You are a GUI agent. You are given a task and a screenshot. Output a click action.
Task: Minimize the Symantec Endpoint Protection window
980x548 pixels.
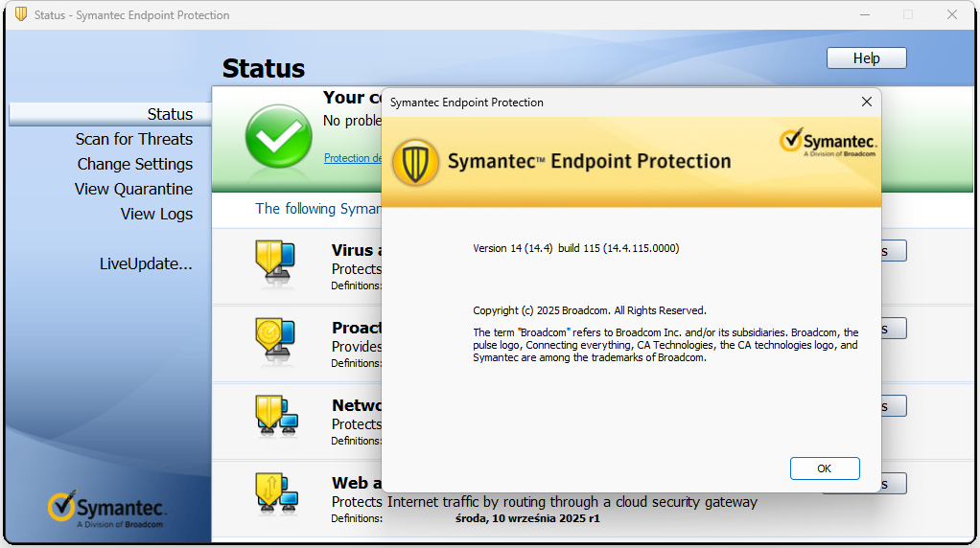pyautogui.click(x=865, y=14)
